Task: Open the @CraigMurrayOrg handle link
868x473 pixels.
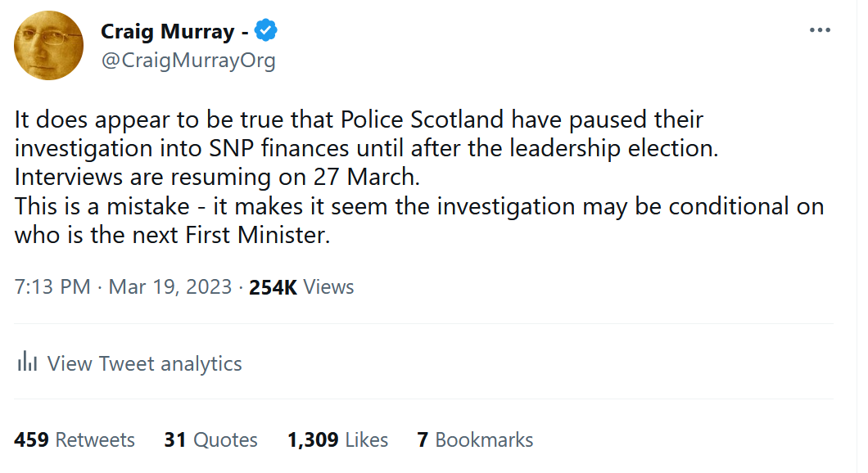Action: click(x=188, y=61)
